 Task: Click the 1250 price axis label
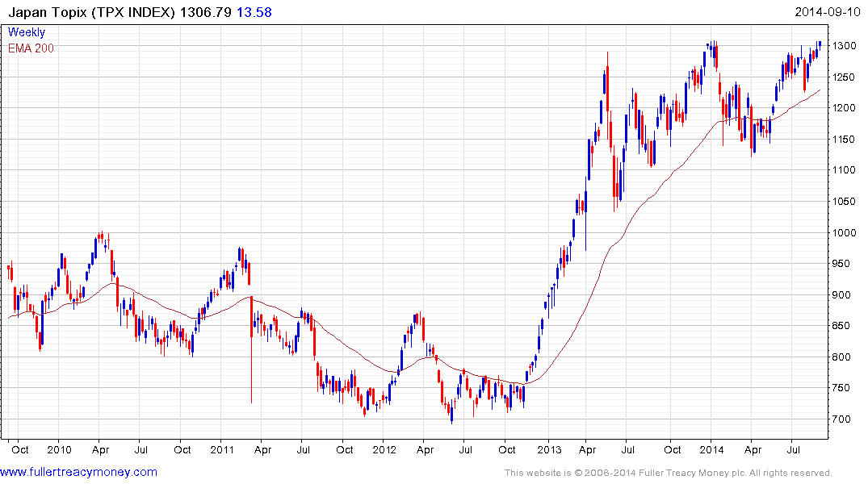point(845,77)
